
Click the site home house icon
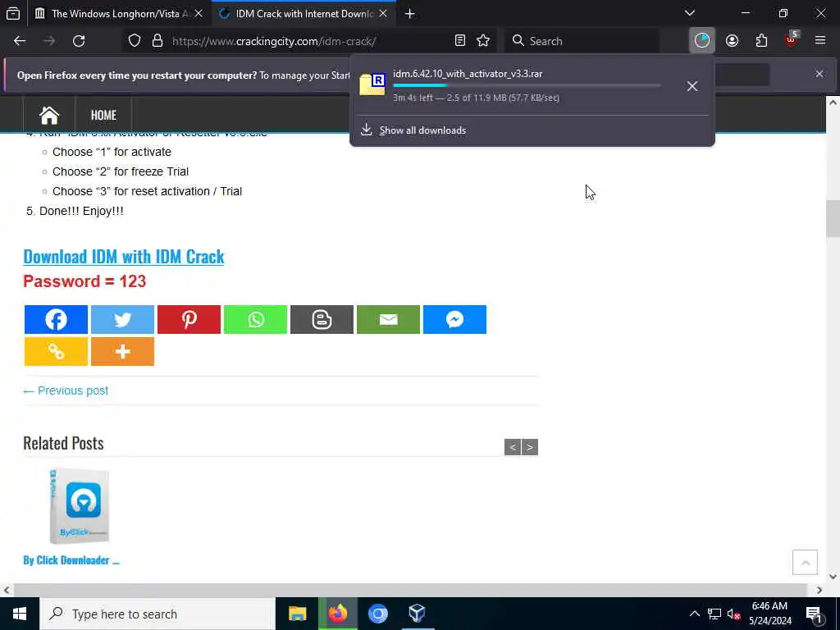pyautogui.click(x=49, y=115)
